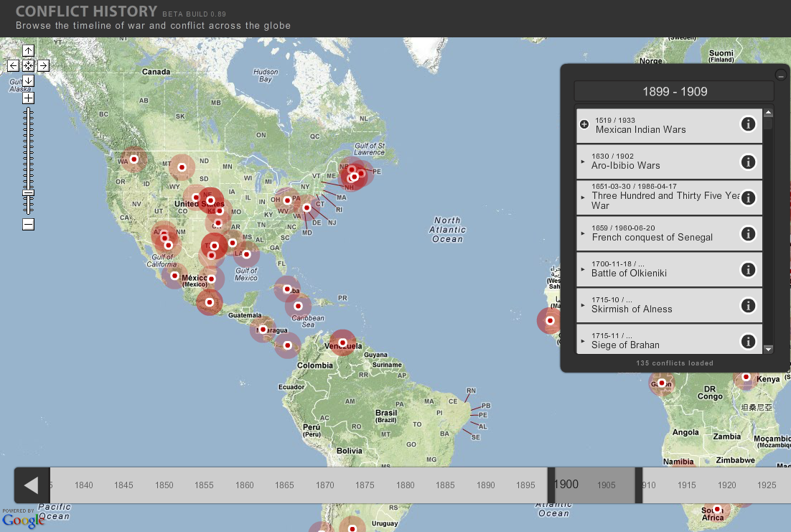791x532 pixels.
Task: Click the 1899 - 1909 date range header
Action: click(x=675, y=91)
